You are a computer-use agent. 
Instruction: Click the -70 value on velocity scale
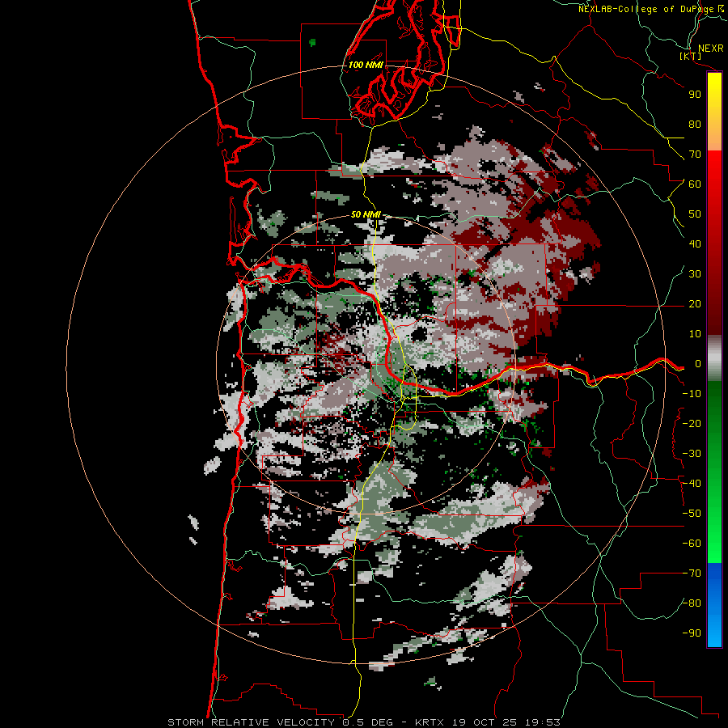(692, 574)
